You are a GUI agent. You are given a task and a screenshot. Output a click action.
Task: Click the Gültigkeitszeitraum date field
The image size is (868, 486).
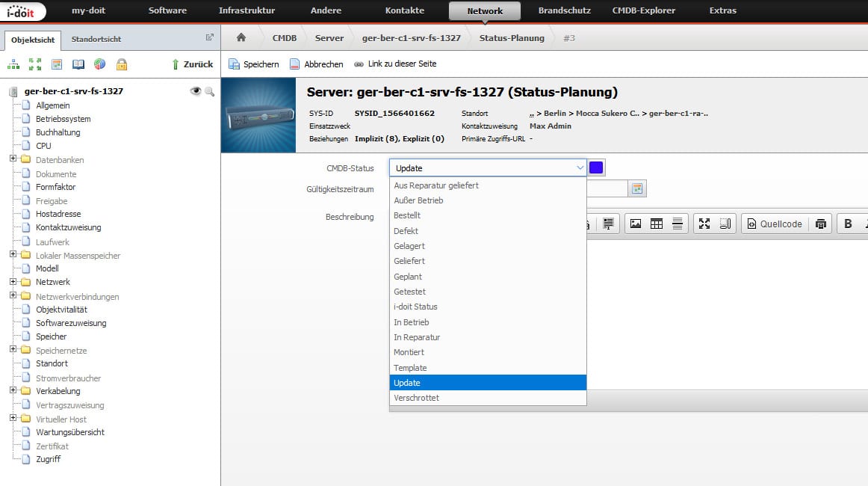tap(607, 189)
